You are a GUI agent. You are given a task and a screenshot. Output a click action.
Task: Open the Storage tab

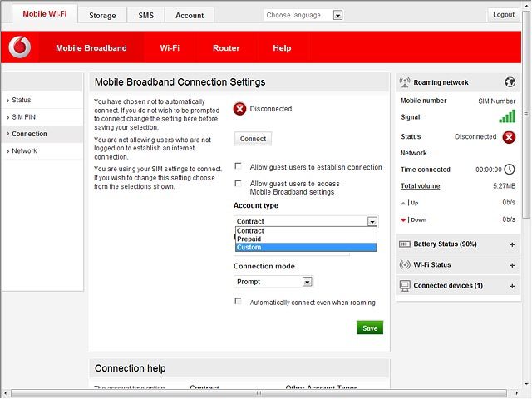(x=102, y=16)
